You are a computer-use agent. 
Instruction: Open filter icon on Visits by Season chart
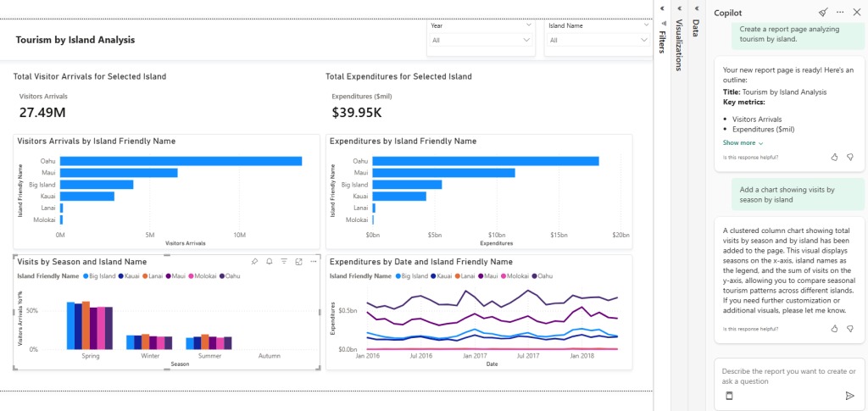click(x=284, y=262)
